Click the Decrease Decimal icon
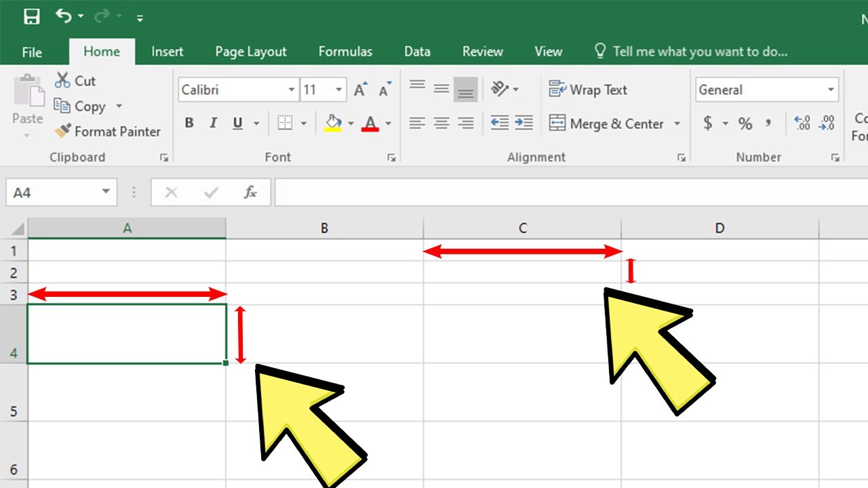Viewport: 868px width, 488px height. pos(827,123)
